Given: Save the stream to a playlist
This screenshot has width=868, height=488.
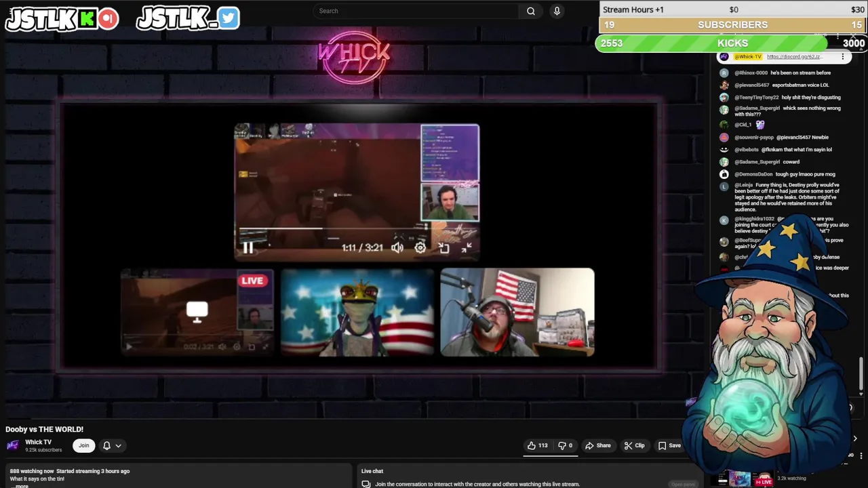Looking at the screenshot, I should (x=669, y=445).
